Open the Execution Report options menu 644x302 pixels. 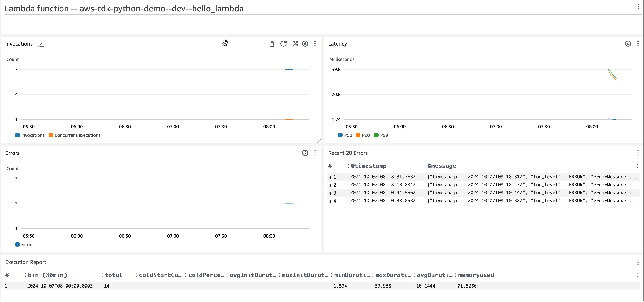(x=638, y=262)
